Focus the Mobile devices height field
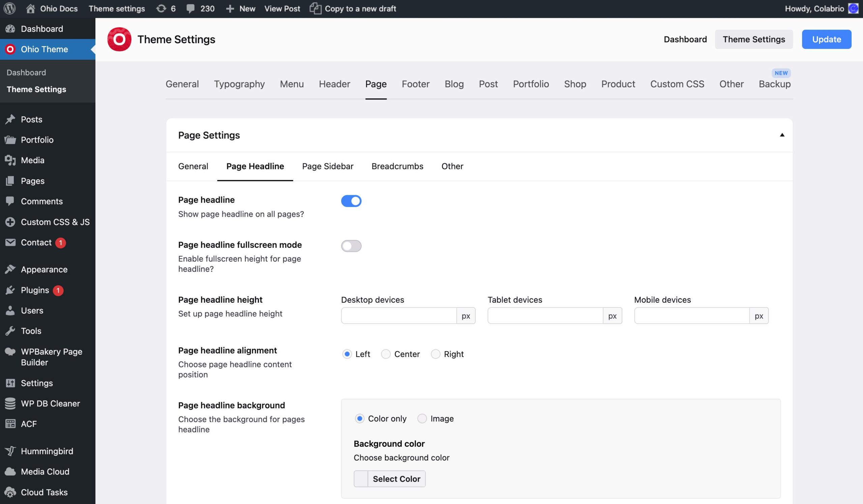This screenshot has height=504, width=863. point(692,316)
